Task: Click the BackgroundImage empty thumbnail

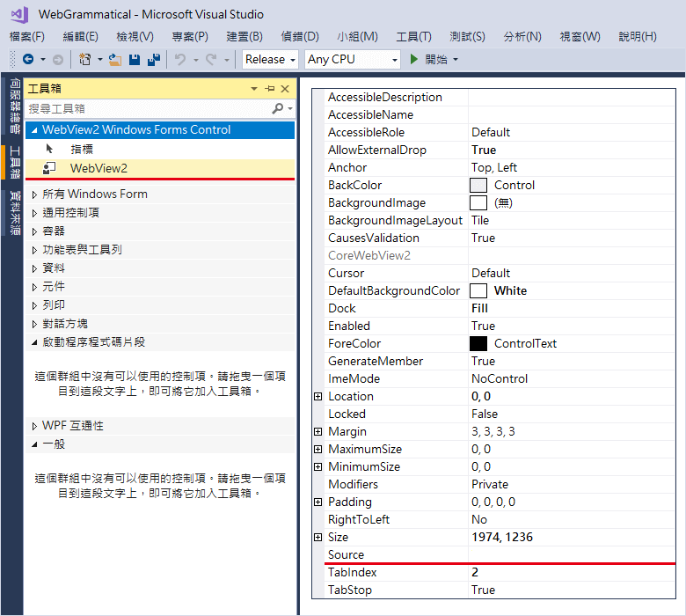Action: pyautogui.click(x=478, y=202)
